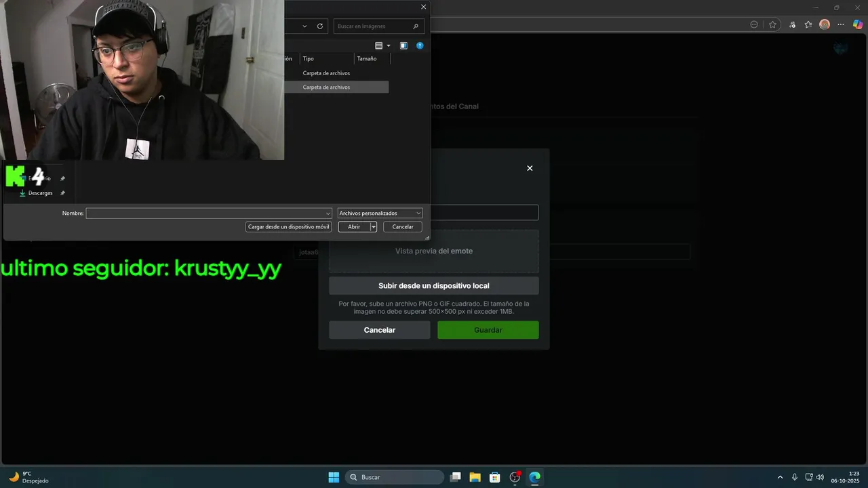This screenshot has height=488, width=868.
Task: Open Windows Start menu
Action: click(x=334, y=477)
